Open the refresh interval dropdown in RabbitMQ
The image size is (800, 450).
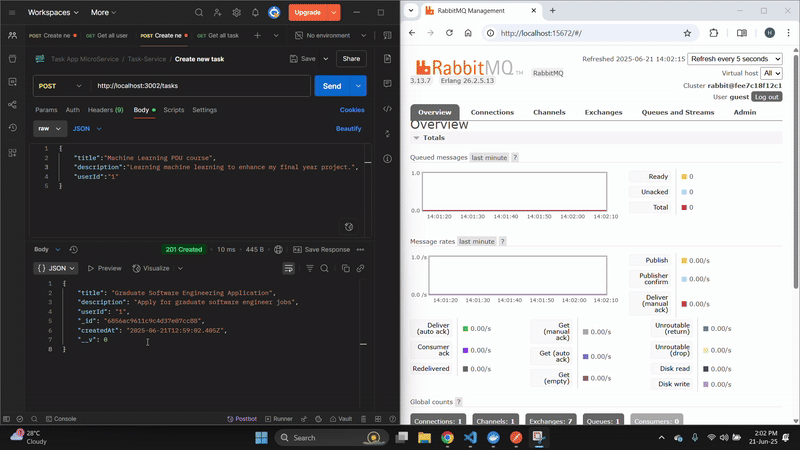click(736, 60)
